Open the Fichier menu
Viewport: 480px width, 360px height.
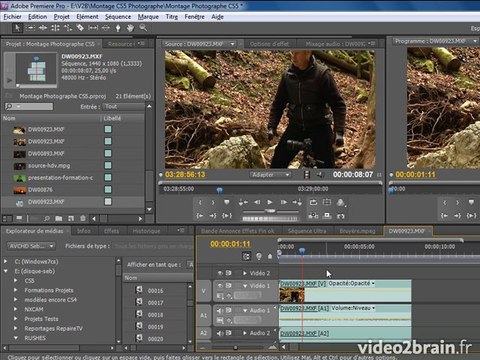(12, 17)
